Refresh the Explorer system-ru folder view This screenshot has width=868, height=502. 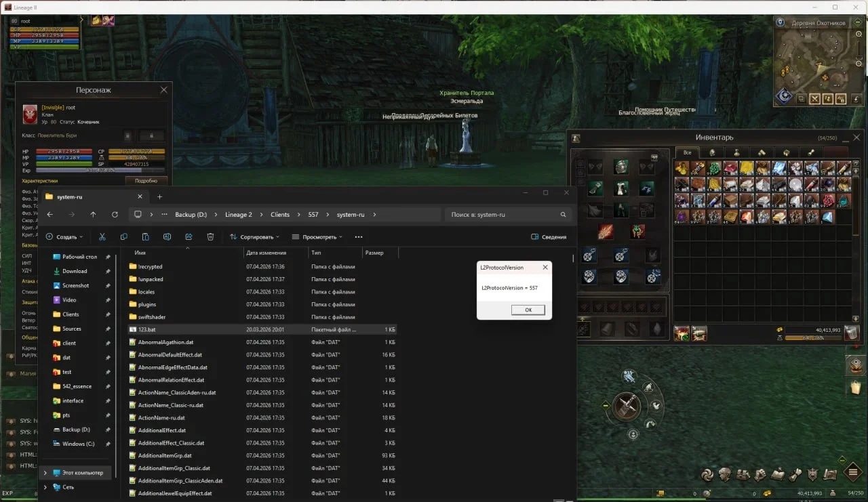tap(115, 215)
